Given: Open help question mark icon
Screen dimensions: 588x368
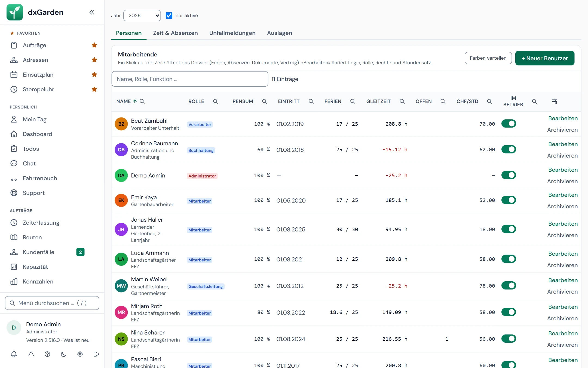Looking at the screenshot, I should [x=47, y=354].
